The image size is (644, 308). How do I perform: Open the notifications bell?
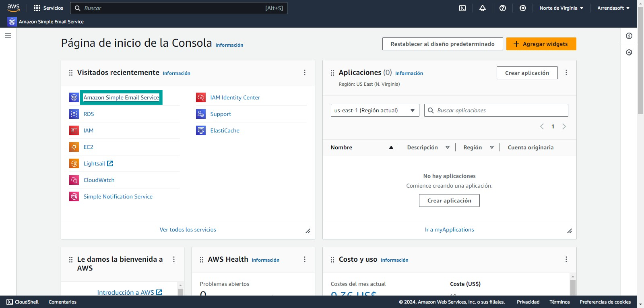tap(483, 8)
